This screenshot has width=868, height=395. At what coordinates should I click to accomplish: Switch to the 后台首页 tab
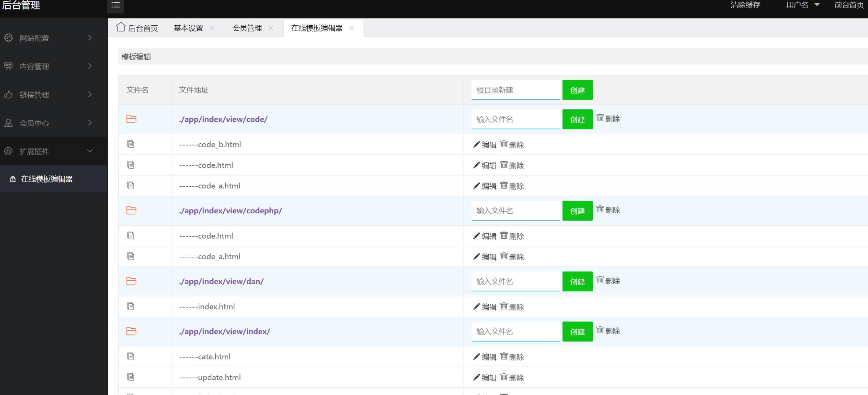click(x=137, y=28)
